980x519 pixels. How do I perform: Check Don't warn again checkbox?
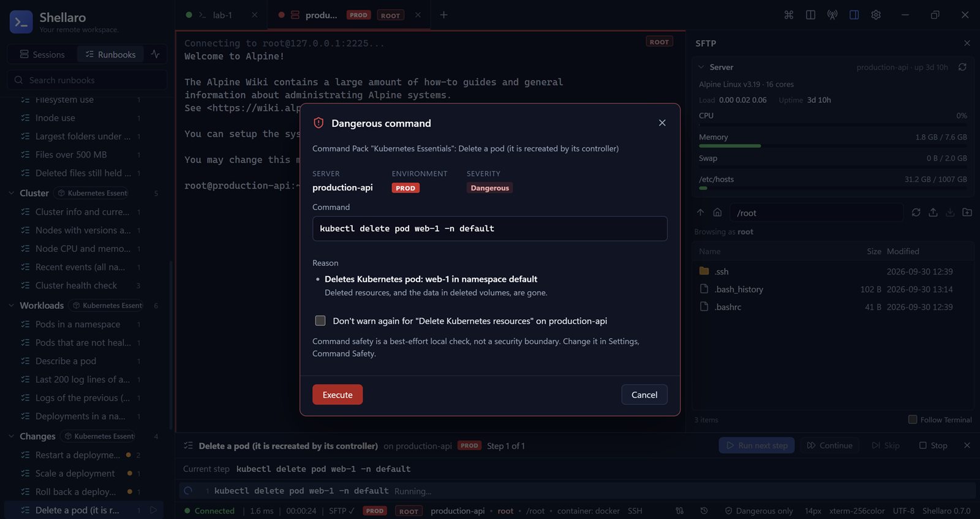[x=320, y=320]
